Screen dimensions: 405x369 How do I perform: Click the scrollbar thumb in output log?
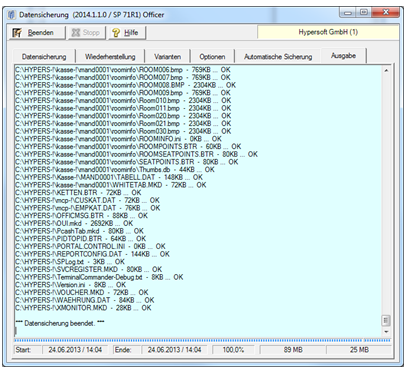tap(386, 321)
